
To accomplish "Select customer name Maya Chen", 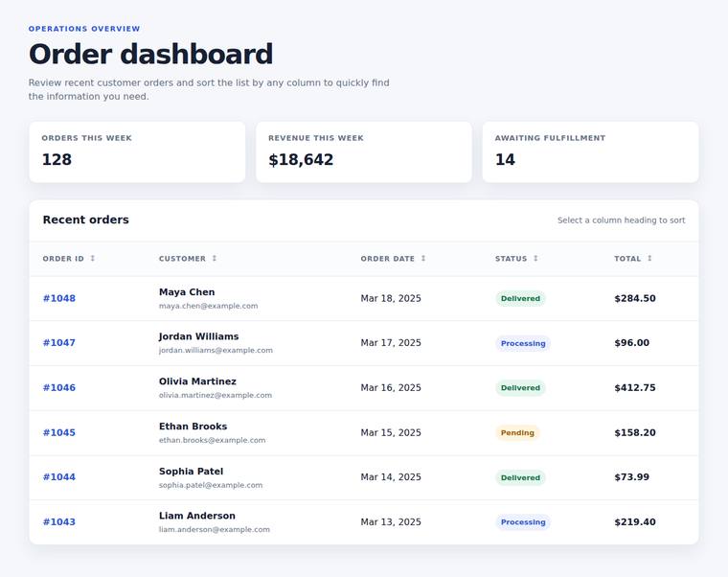I will [x=187, y=292].
